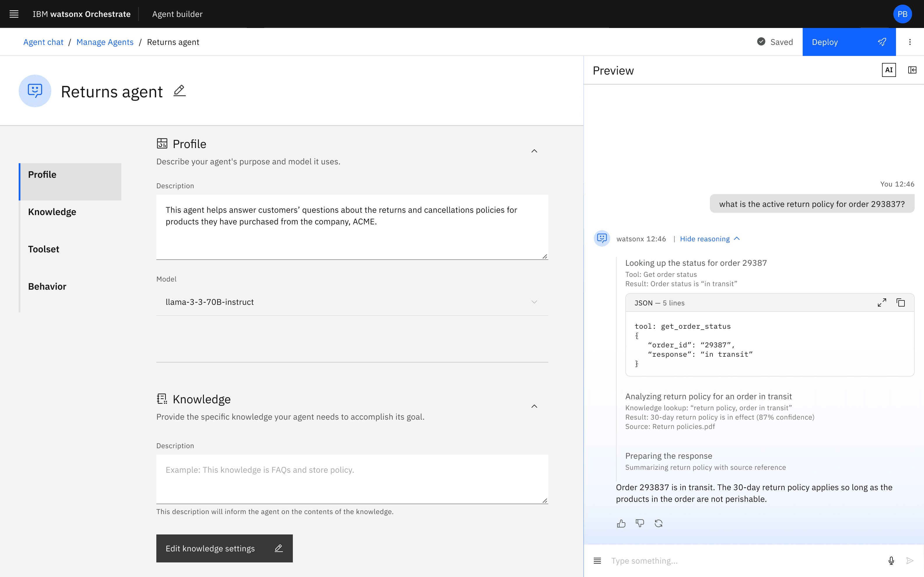Copy the JSON snippet to clipboard

(901, 302)
